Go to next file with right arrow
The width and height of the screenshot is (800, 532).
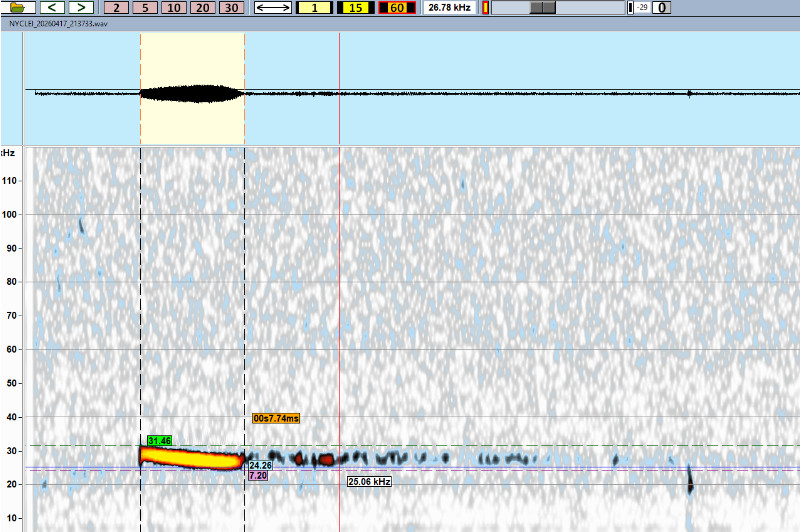pos(79,8)
